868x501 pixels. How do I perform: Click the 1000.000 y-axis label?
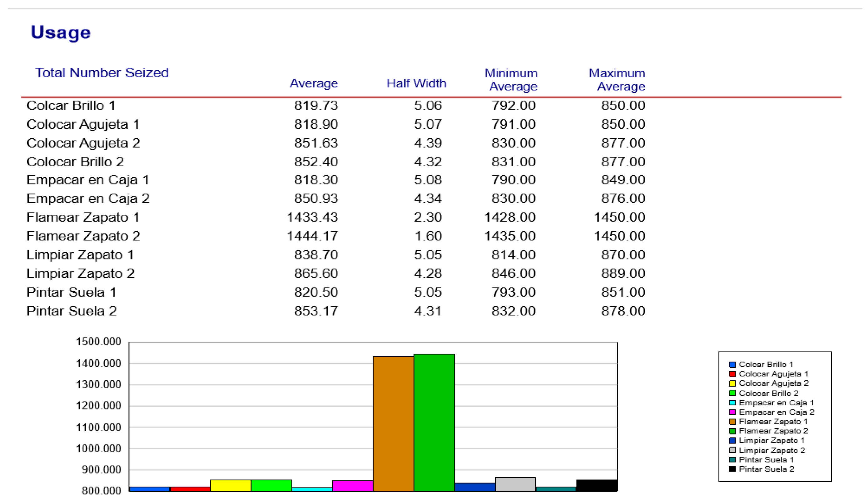[98, 449]
